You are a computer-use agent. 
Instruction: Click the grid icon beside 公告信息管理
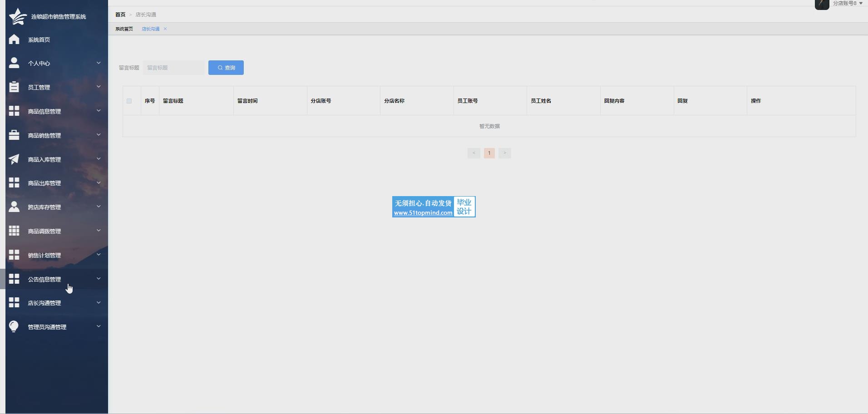14,279
